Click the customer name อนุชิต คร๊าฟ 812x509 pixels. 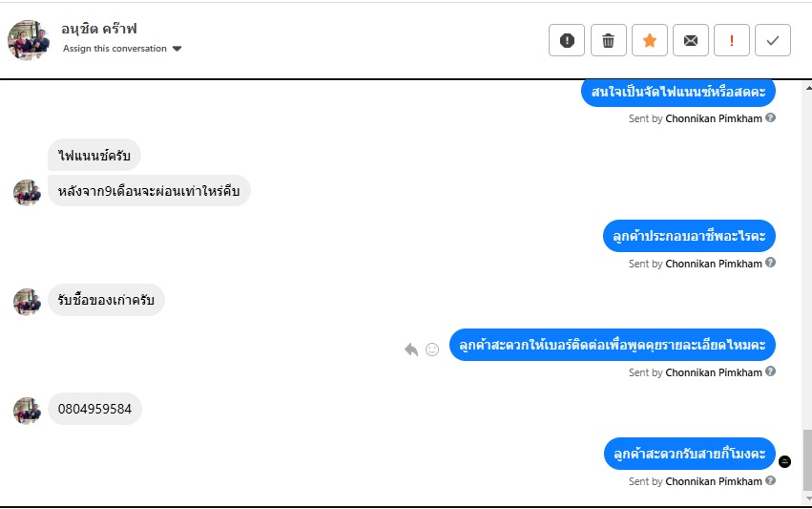(x=99, y=29)
